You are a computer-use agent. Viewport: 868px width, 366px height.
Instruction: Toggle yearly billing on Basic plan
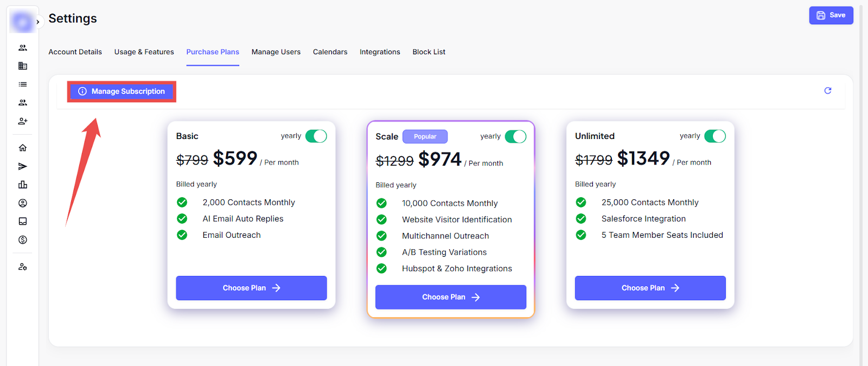(316, 136)
